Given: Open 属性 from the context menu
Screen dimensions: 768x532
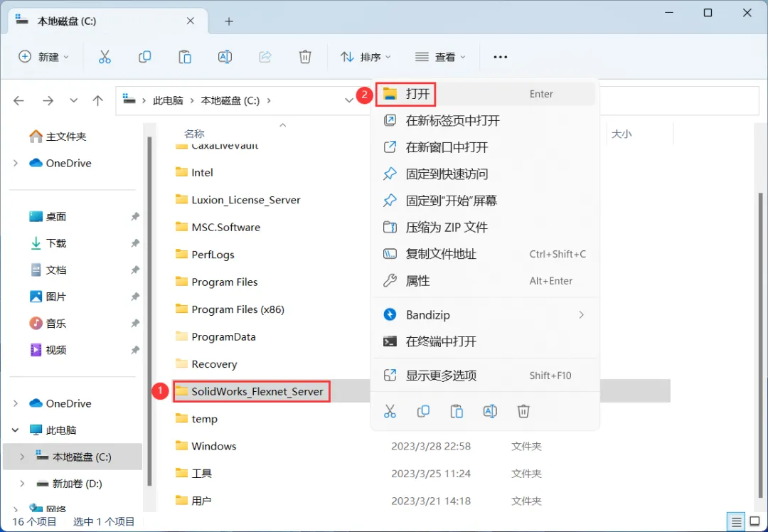Looking at the screenshot, I should click(485, 281).
